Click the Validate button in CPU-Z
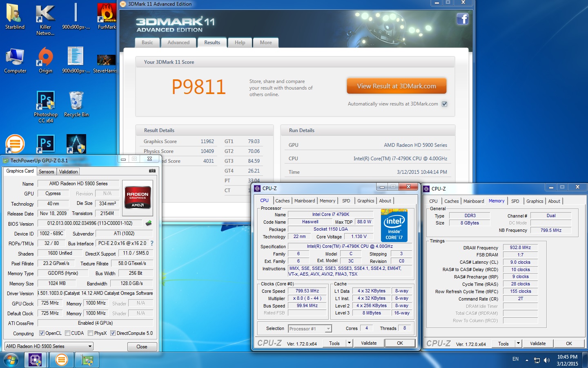 pyautogui.click(x=368, y=343)
